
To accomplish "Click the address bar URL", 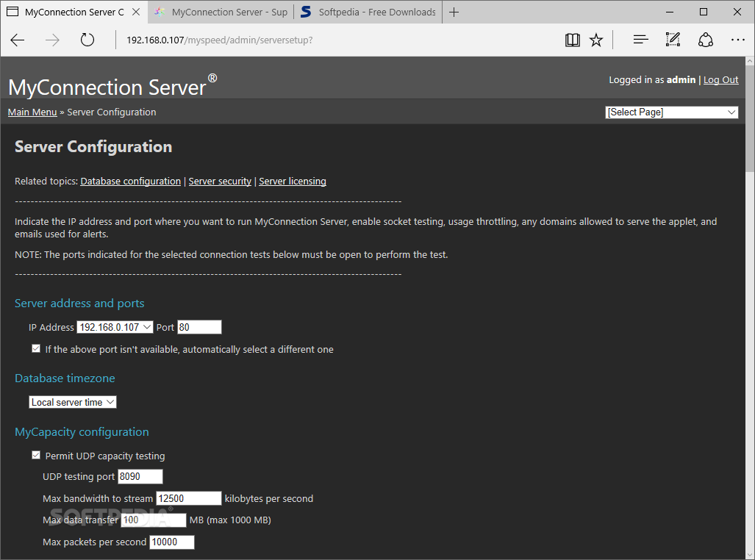I will 220,40.
